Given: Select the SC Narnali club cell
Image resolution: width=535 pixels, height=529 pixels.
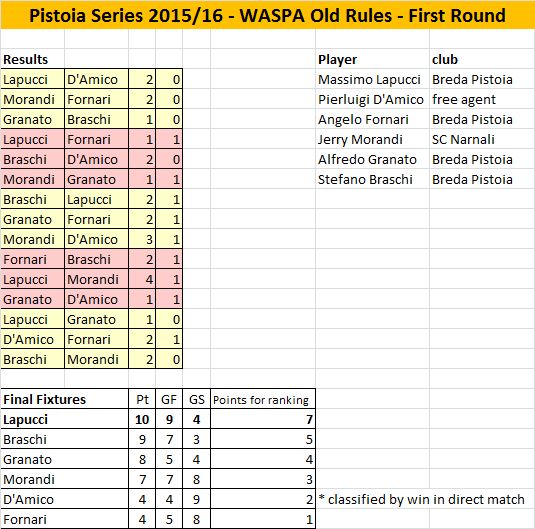Looking at the screenshot, I should tap(482, 140).
